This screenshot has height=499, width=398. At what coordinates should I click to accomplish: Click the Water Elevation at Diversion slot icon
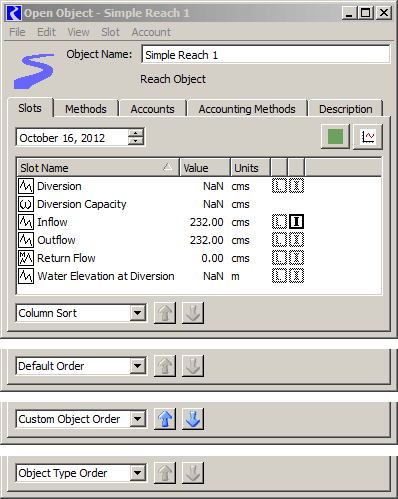click(x=26, y=276)
